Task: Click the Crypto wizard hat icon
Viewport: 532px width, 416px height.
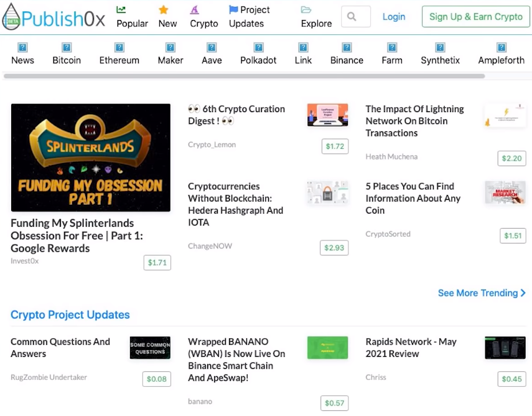Action: (x=194, y=10)
